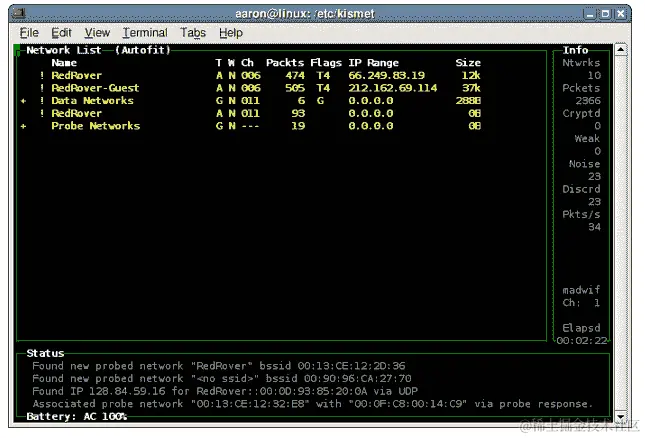Open the File menu
The height and width of the screenshot is (438, 645).
pyautogui.click(x=29, y=32)
